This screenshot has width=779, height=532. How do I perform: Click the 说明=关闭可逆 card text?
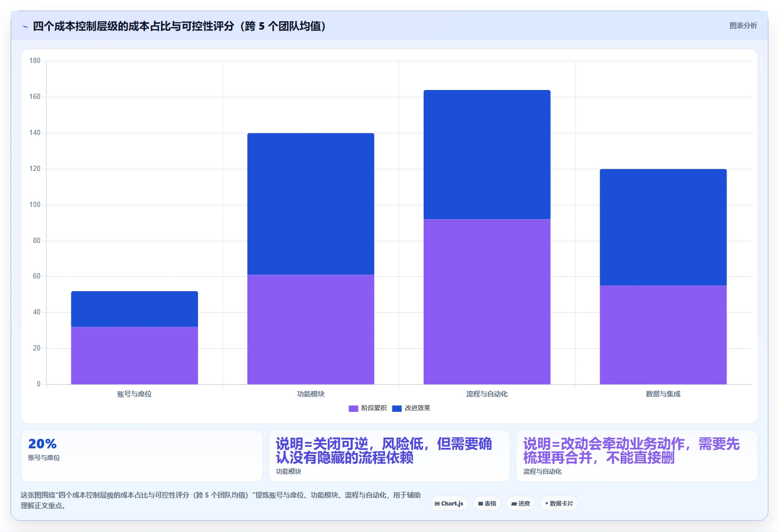tap(384, 450)
